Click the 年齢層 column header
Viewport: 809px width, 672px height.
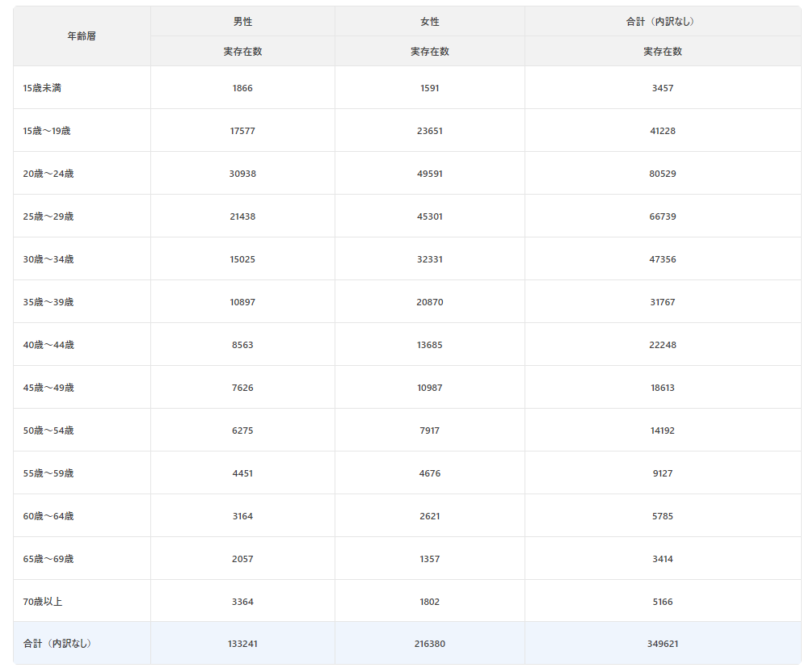pyautogui.click(x=82, y=36)
